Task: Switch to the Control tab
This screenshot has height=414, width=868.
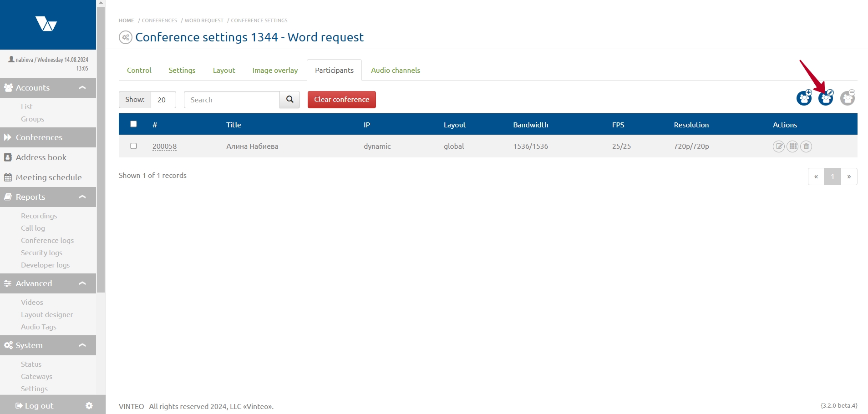Action: pyautogui.click(x=139, y=70)
